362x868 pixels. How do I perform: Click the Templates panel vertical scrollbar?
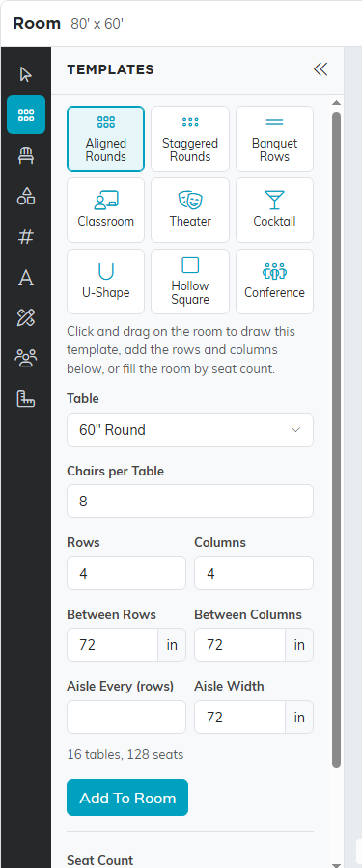coord(337,440)
